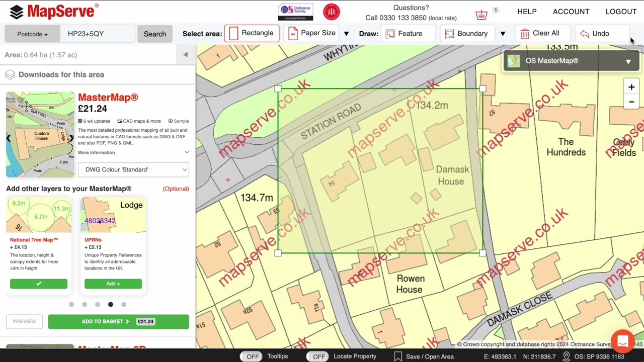Click the Damask House map label
644x362 pixels.
(x=452, y=175)
